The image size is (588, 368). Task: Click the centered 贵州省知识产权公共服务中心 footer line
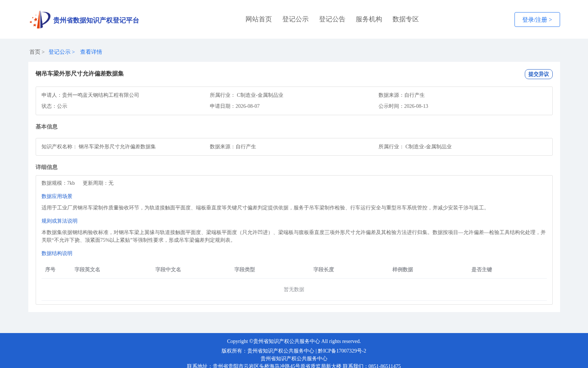coord(294,358)
